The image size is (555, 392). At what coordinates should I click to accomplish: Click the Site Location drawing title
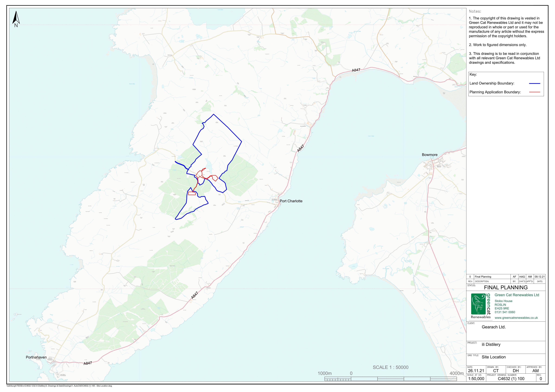[494, 357]
